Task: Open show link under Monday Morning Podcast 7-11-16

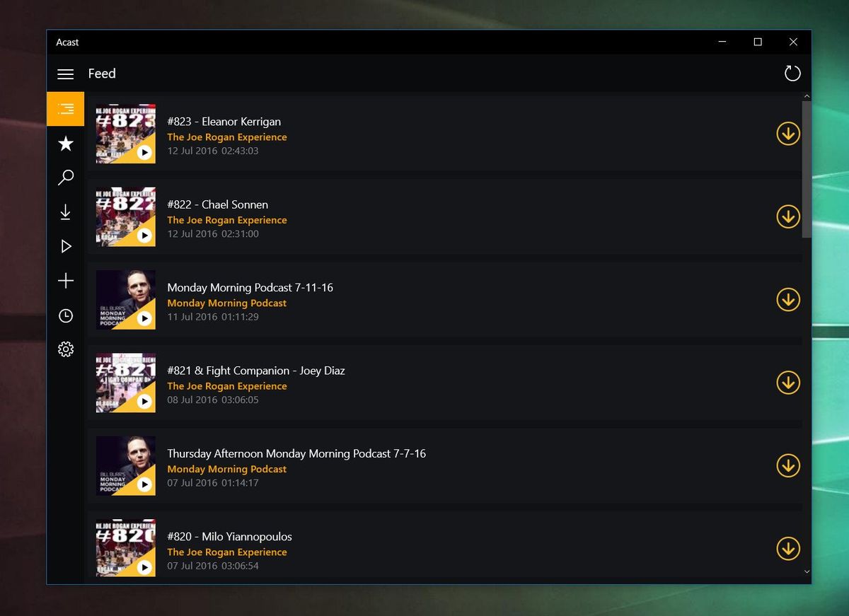Action: point(227,303)
